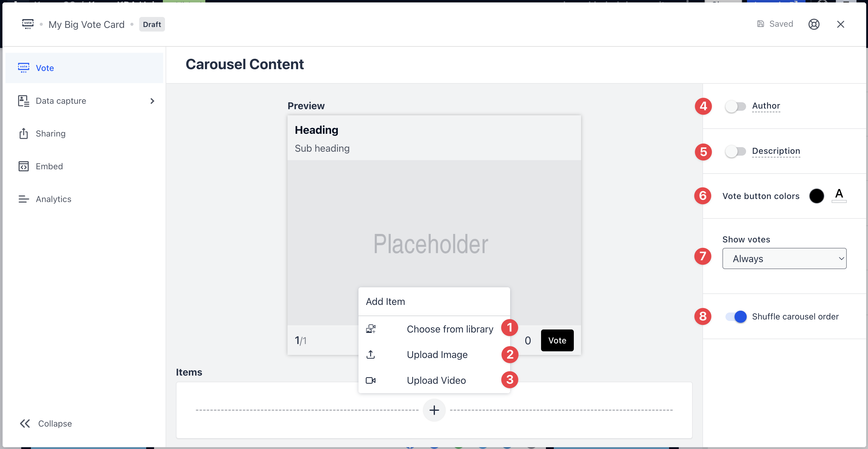868x449 pixels.
Task: Click the vote button text color A
Action: 839,195
